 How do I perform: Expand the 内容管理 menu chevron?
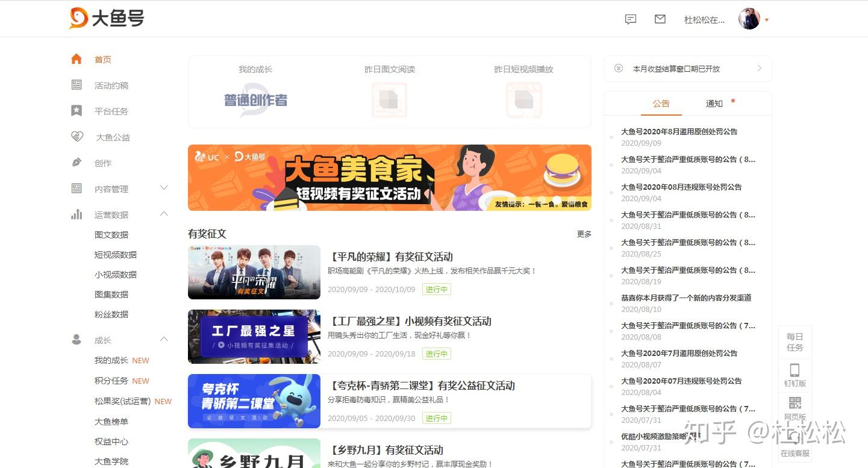click(164, 188)
